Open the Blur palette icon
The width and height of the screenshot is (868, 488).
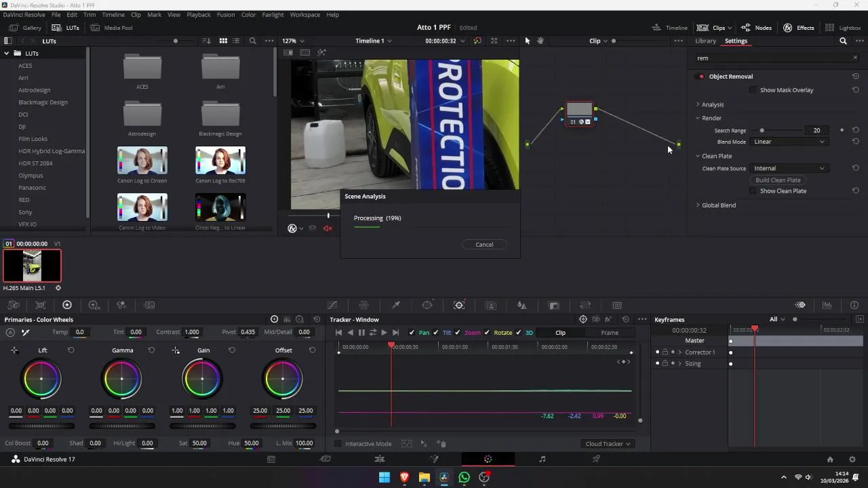tap(522, 306)
